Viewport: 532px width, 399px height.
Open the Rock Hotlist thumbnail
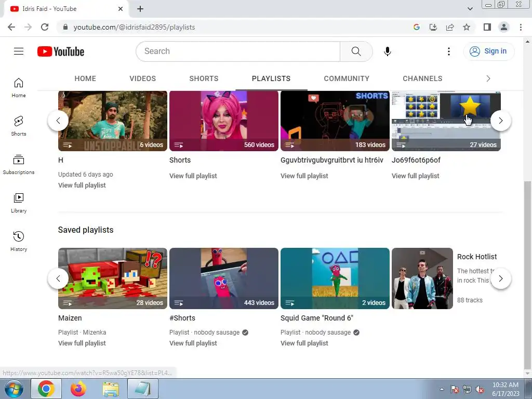[x=422, y=278]
